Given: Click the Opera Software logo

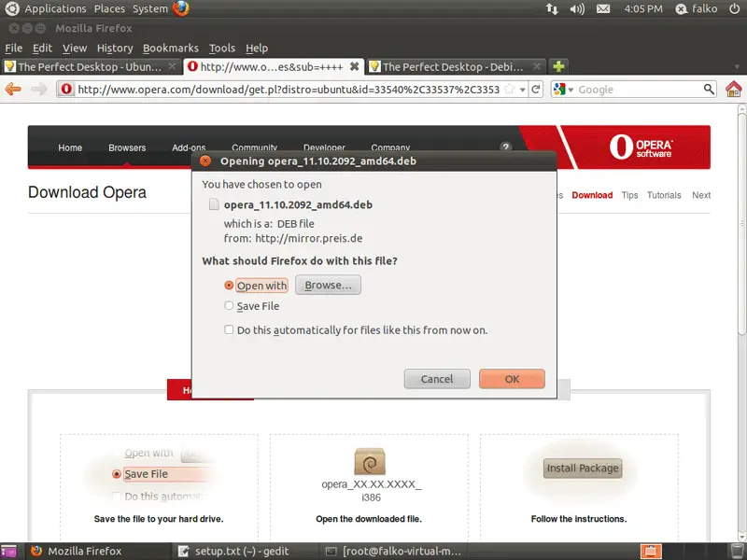Looking at the screenshot, I should (641, 147).
